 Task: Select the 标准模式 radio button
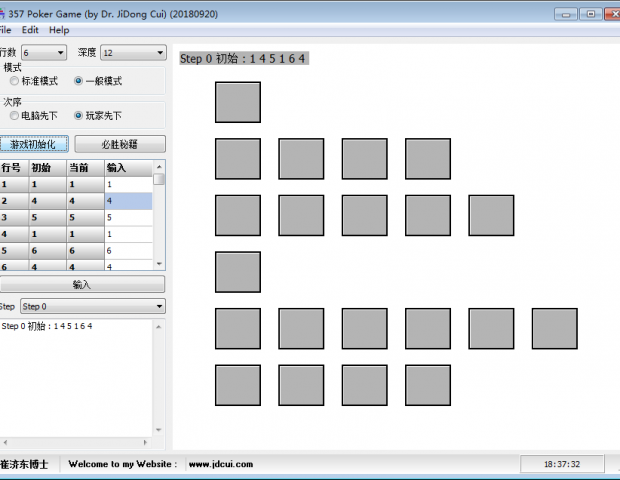pyautogui.click(x=14, y=81)
